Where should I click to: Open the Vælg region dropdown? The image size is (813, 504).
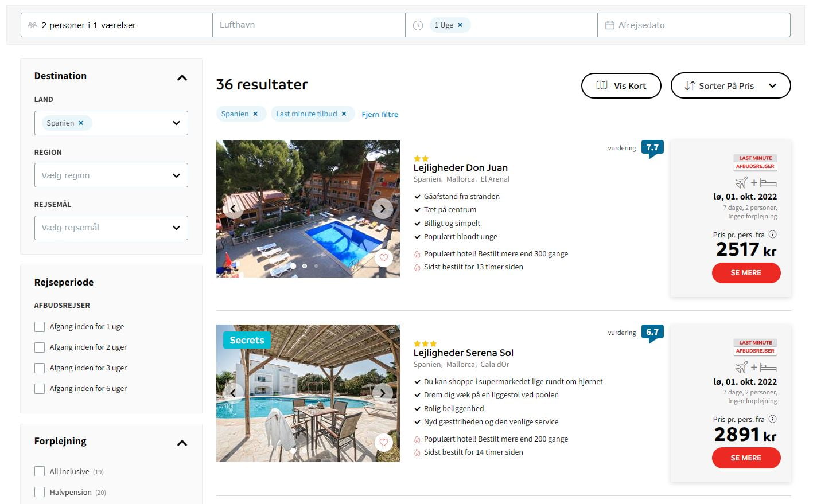(111, 175)
